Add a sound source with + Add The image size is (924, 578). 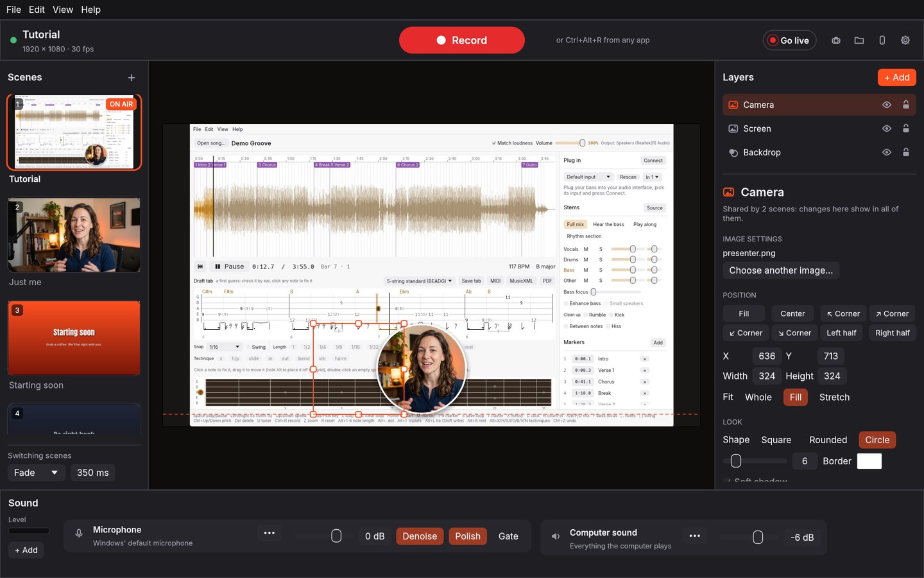[26, 550]
